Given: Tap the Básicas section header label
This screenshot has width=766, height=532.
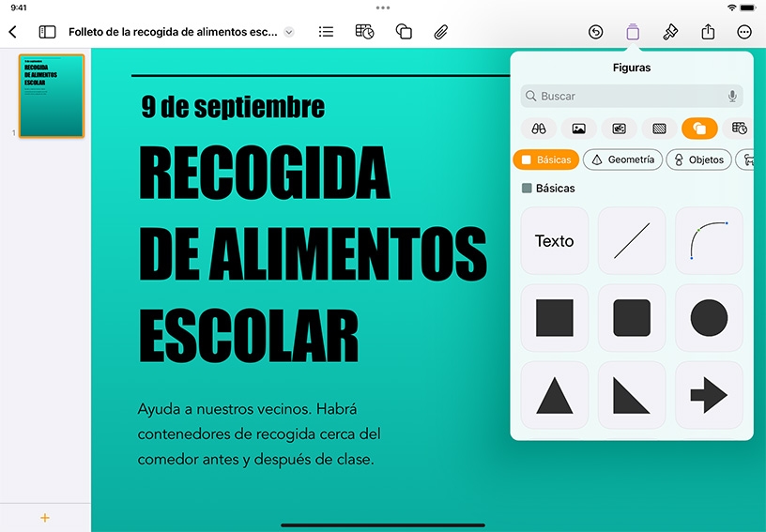Looking at the screenshot, I should point(555,189).
